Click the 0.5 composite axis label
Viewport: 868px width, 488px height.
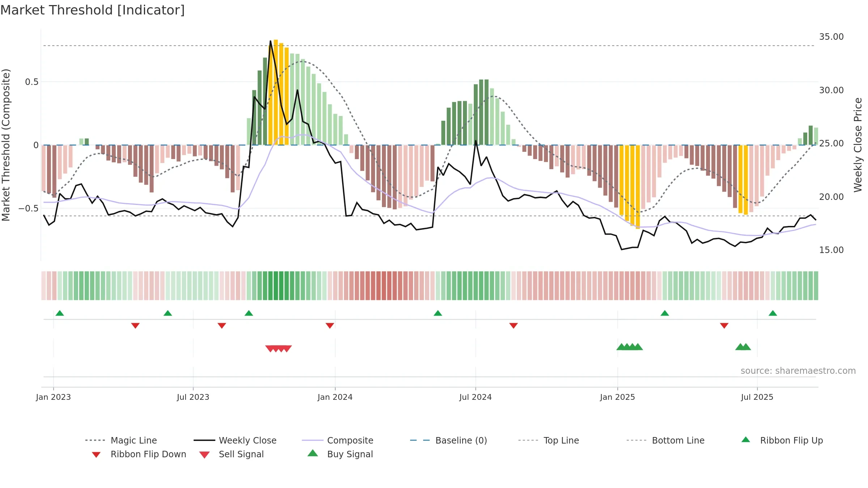point(32,82)
